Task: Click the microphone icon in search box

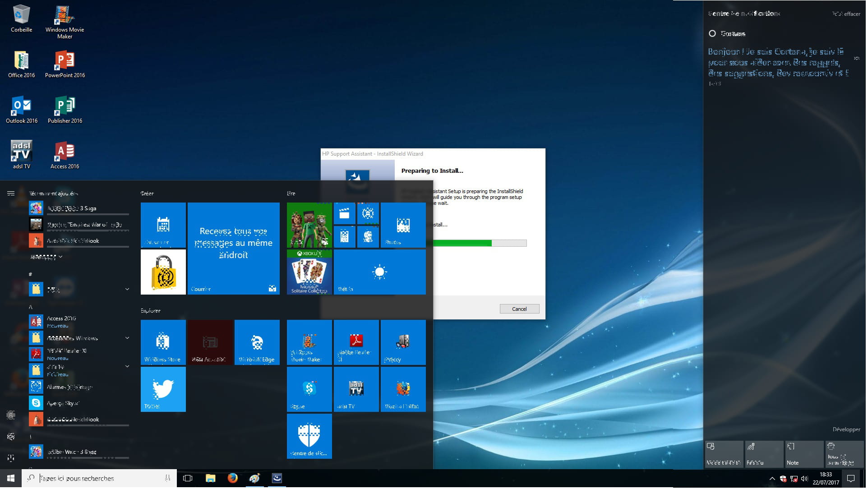Action: pyautogui.click(x=168, y=479)
